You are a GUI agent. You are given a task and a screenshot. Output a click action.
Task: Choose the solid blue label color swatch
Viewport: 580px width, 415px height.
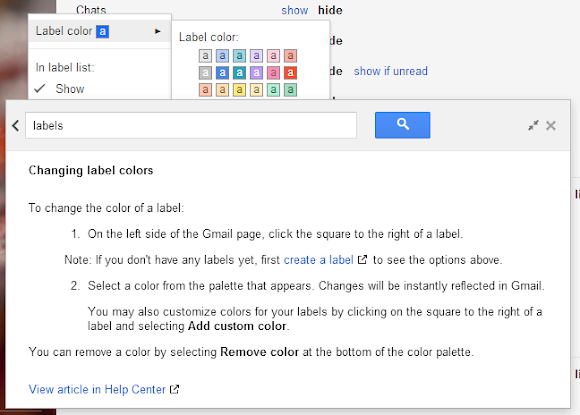(222, 72)
